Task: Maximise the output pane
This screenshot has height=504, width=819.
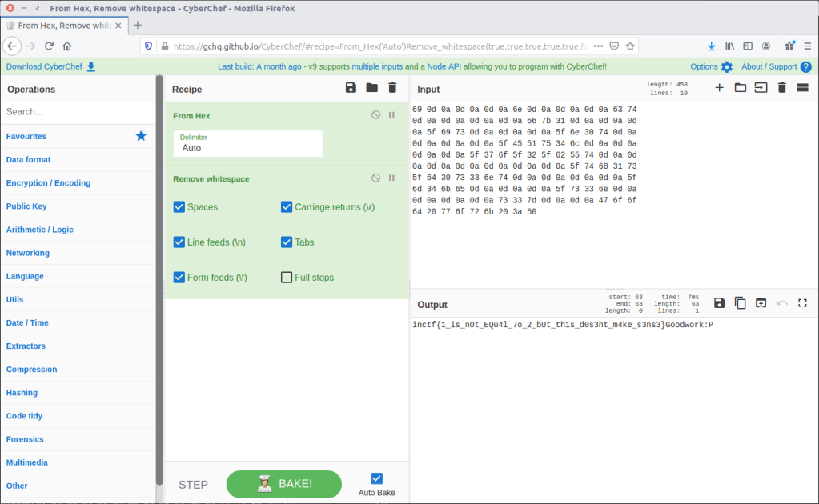Action: click(x=802, y=303)
